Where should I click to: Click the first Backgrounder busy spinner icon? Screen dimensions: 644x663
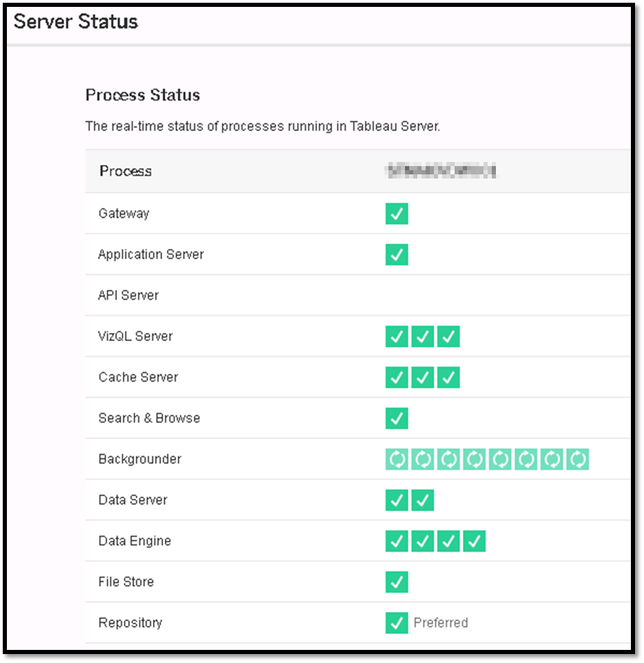coord(397,459)
